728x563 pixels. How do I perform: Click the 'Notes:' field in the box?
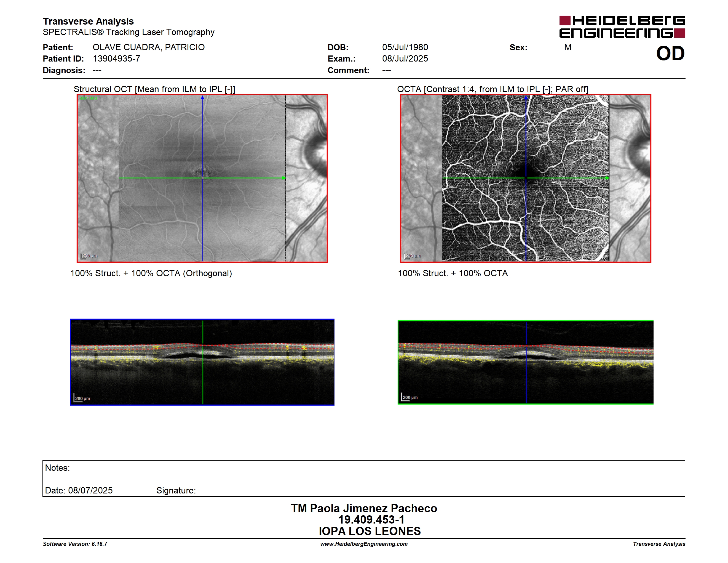coord(57,468)
